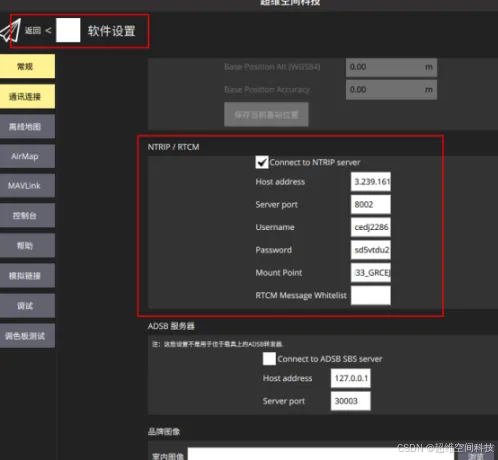This screenshot has width=498, height=460.
Task: Open the 通讯连接 settings tab
Action: [27, 97]
